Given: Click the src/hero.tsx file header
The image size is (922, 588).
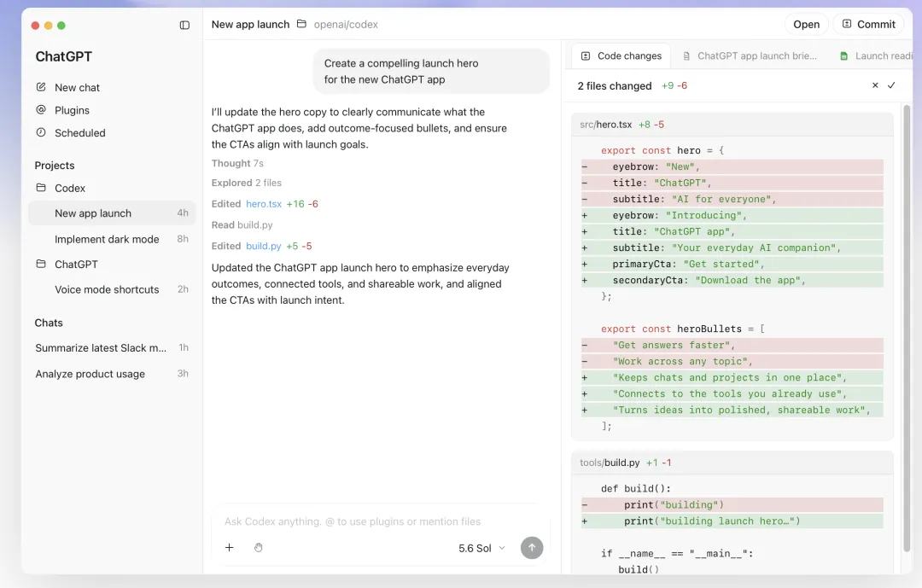Looking at the screenshot, I should click(732, 125).
